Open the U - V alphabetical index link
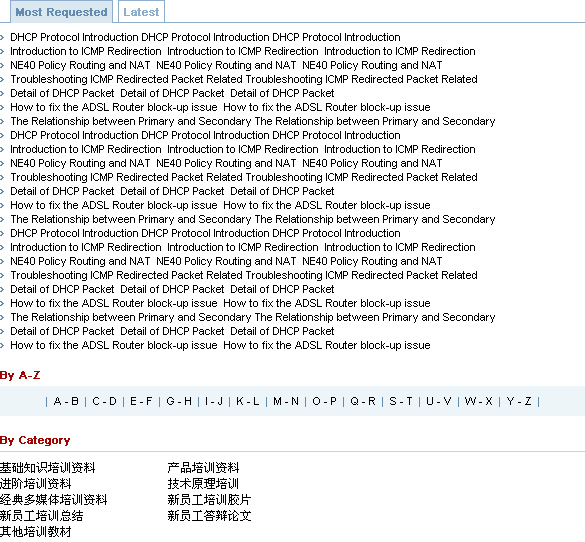The image size is (585, 542). pos(439,401)
